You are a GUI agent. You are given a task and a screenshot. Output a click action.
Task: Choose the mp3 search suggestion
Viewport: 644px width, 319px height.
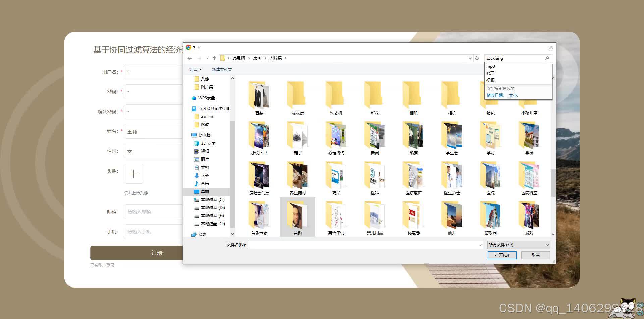pos(491,66)
